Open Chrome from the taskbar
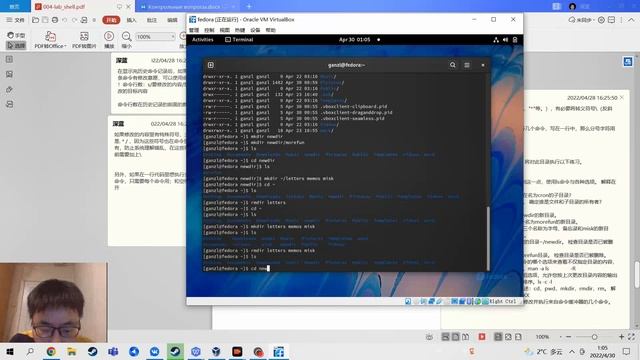This screenshot has width=640, height=360. (51, 351)
